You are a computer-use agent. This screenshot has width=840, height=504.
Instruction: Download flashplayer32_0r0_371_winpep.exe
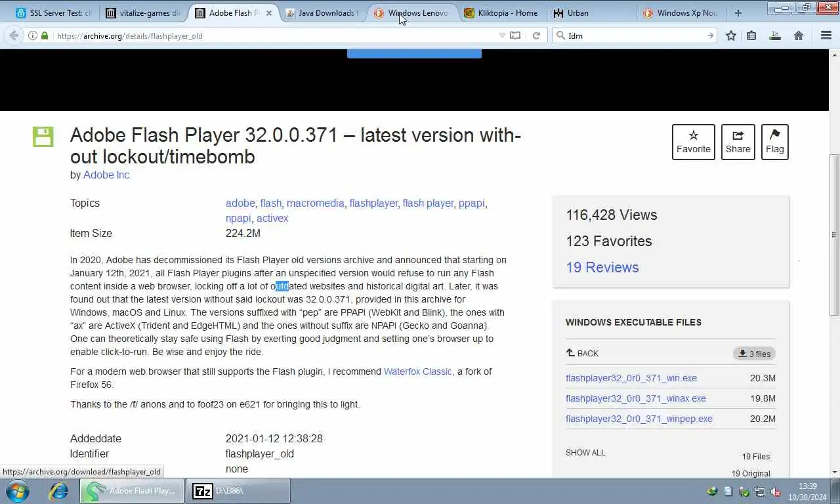[x=639, y=419]
